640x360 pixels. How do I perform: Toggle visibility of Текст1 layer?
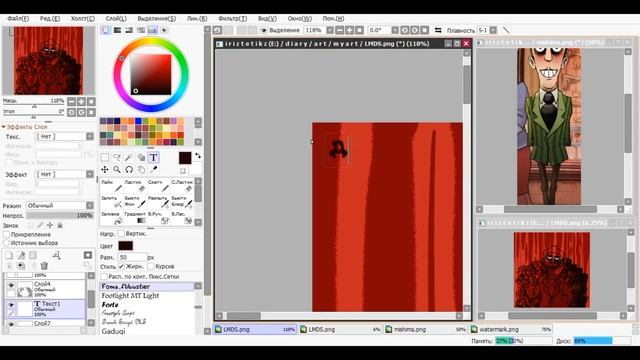(x=11, y=305)
